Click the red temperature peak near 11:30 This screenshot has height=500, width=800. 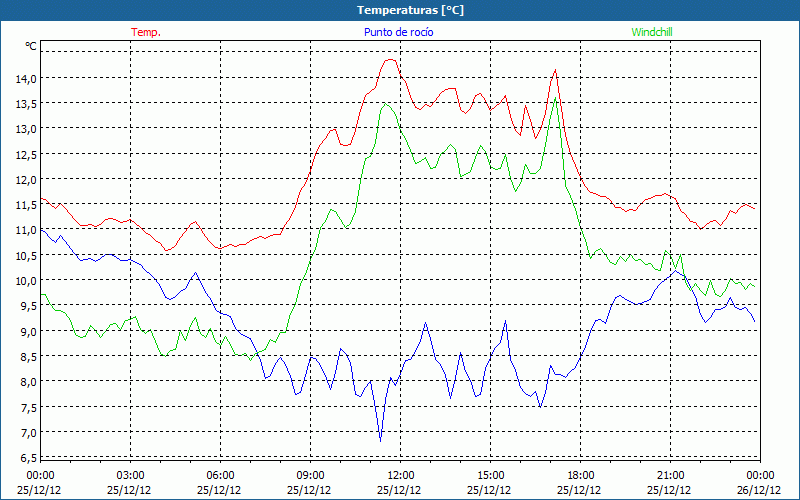(390, 60)
